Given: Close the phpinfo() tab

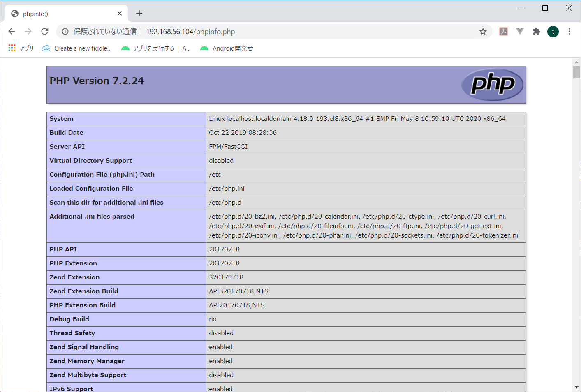Looking at the screenshot, I should tap(120, 14).
